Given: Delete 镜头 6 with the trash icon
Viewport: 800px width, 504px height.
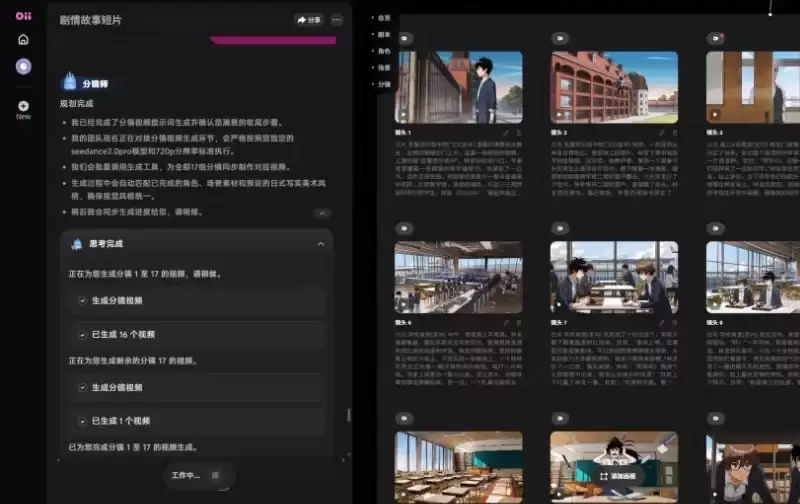Looking at the screenshot, I should point(519,323).
